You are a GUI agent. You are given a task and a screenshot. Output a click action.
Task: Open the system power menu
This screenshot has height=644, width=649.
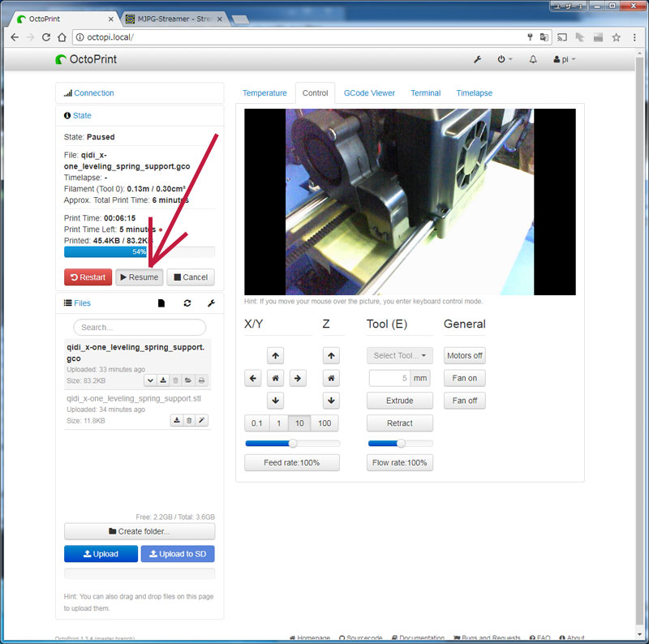tap(505, 59)
